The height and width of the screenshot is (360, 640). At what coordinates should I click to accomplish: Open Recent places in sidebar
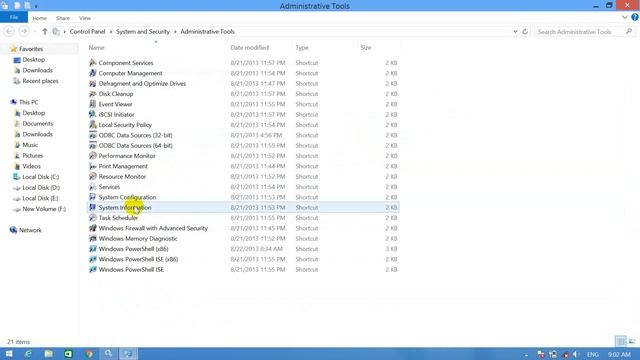pos(40,81)
